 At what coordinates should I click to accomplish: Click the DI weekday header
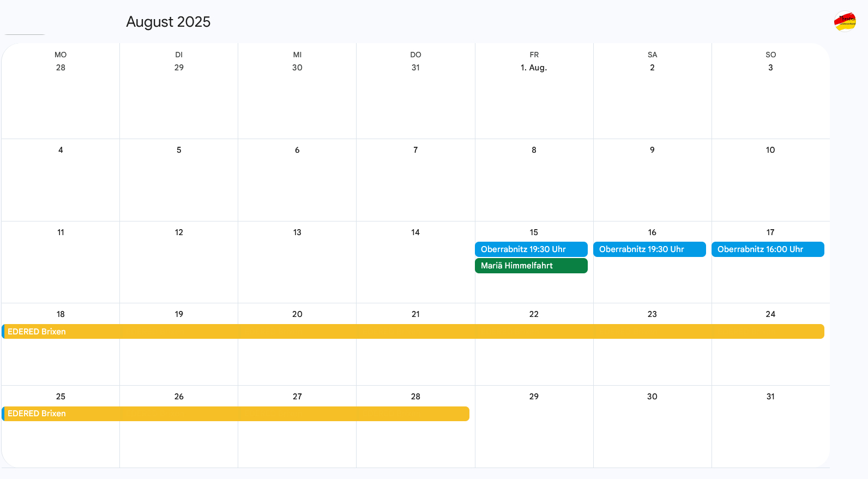(179, 55)
